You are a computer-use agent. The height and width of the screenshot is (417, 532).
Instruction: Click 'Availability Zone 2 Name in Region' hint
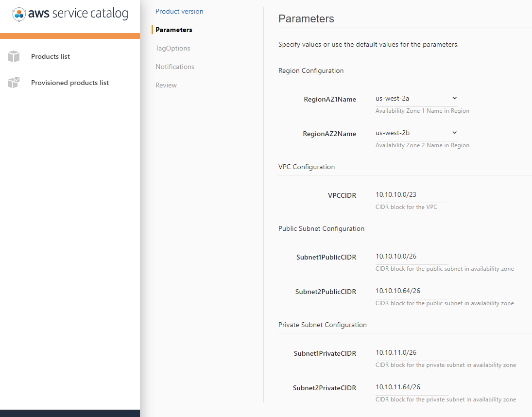click(x=422, y=145)
